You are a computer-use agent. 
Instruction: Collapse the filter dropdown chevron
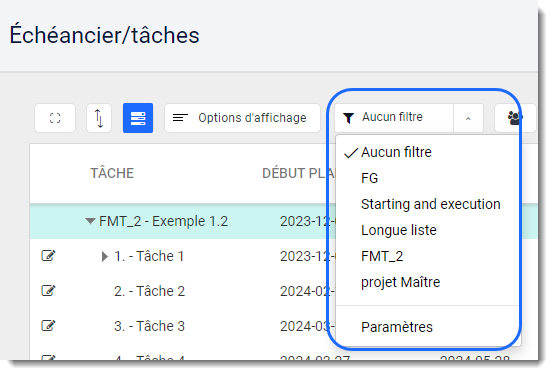click(x=468, y=118)
